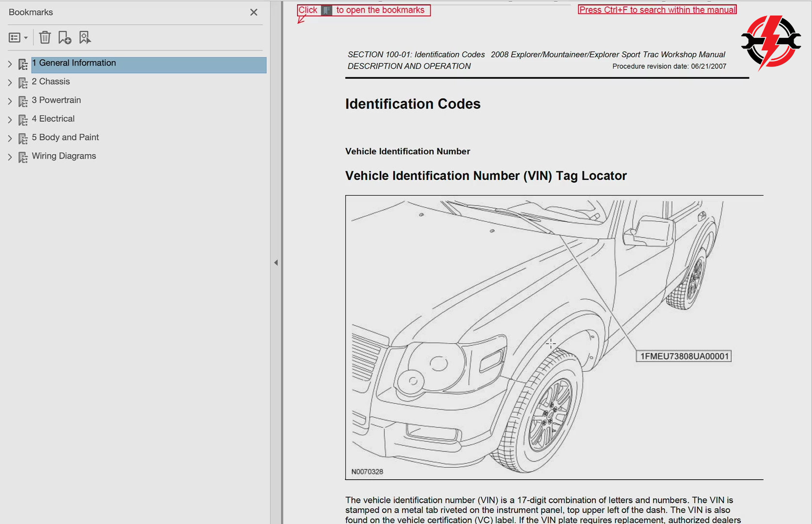Viewport: 812px width, 524px height.
Task: Click bookmark icon beside 5 Body and Paint
Action: coord(23,139)
